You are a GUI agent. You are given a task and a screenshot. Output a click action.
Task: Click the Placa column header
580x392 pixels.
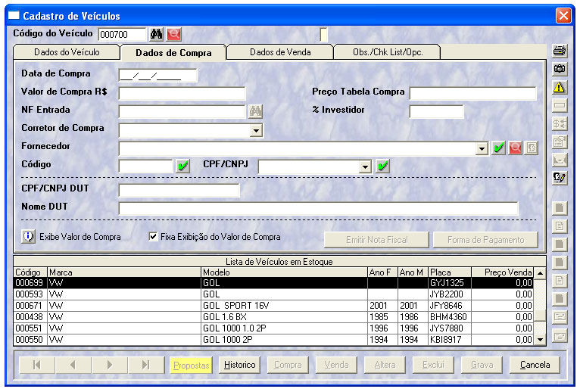(x=450, y=272)
